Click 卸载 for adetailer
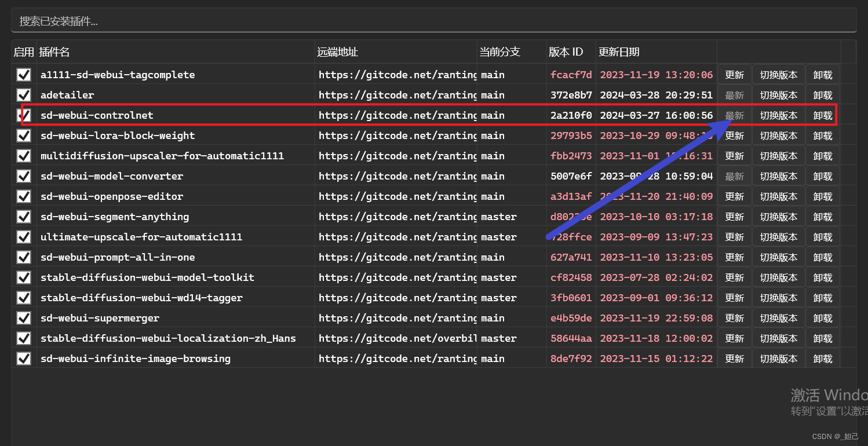Image resolution: width=868 pixels, height=446 pixels. [x=823, y=95]
